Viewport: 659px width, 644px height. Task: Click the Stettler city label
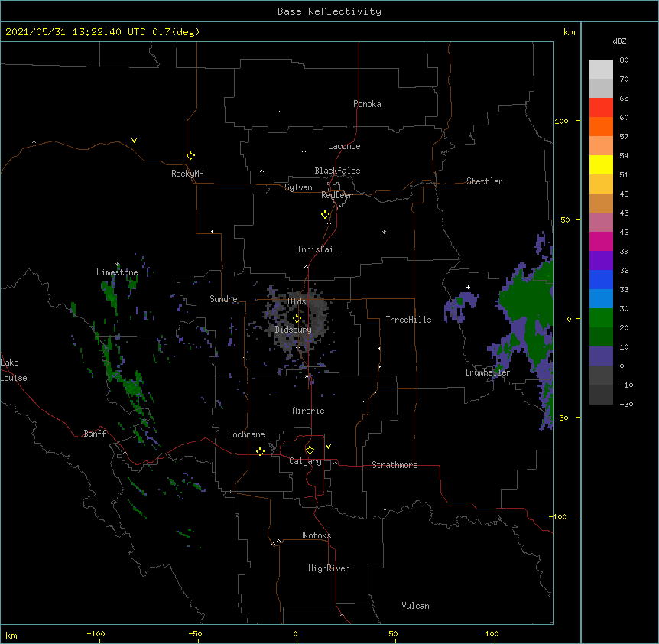coord(485,181)
